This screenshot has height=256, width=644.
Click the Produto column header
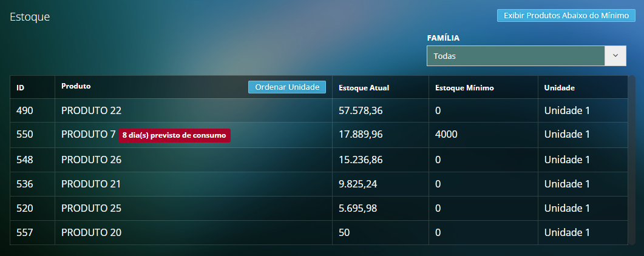[x=76, y=87]
